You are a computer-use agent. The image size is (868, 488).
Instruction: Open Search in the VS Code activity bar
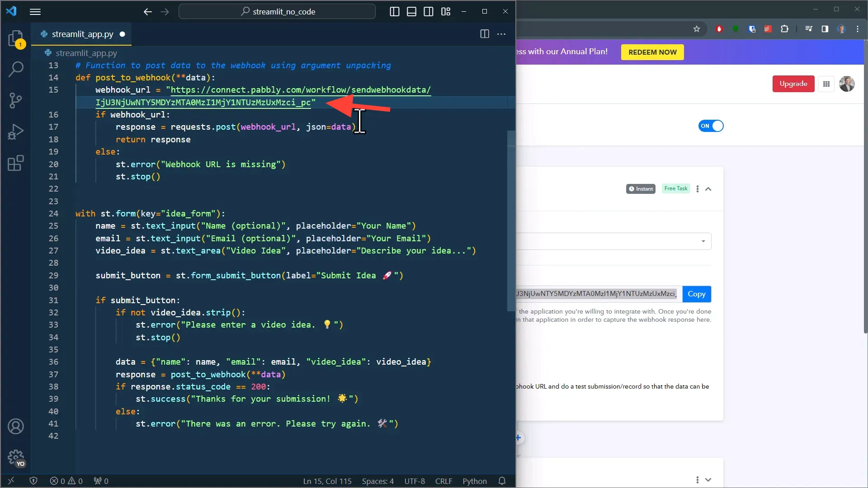pyautogui.click(x=16, y=70)
